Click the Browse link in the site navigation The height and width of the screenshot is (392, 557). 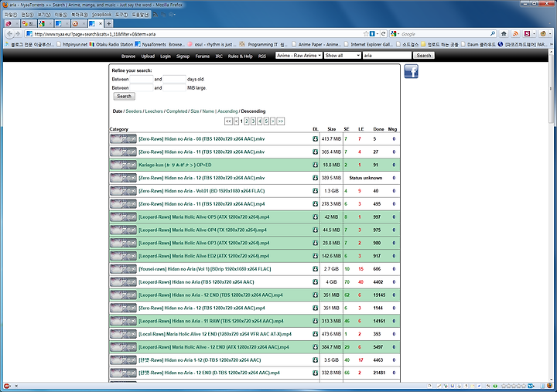128,56
